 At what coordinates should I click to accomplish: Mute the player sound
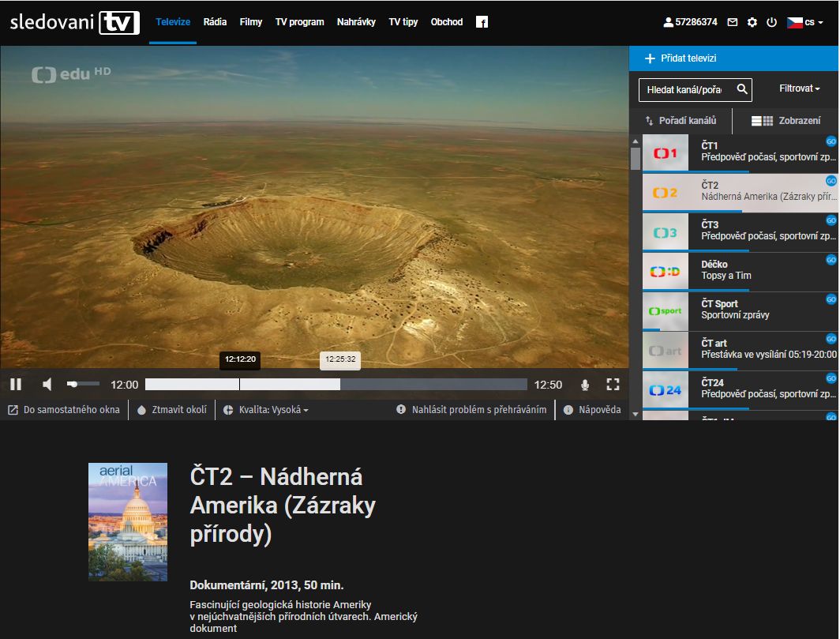pyautogui.click(x=47, y=385)
